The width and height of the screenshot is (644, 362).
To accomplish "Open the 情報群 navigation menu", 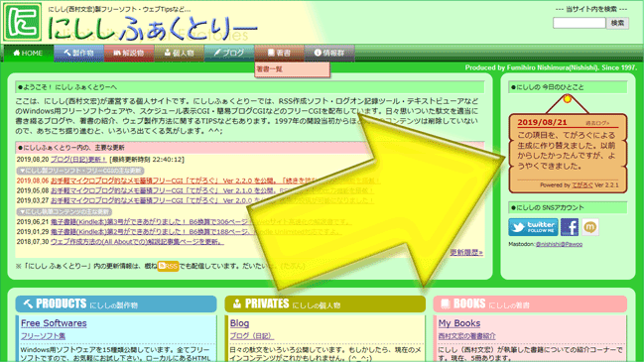I will pos(329,53).
